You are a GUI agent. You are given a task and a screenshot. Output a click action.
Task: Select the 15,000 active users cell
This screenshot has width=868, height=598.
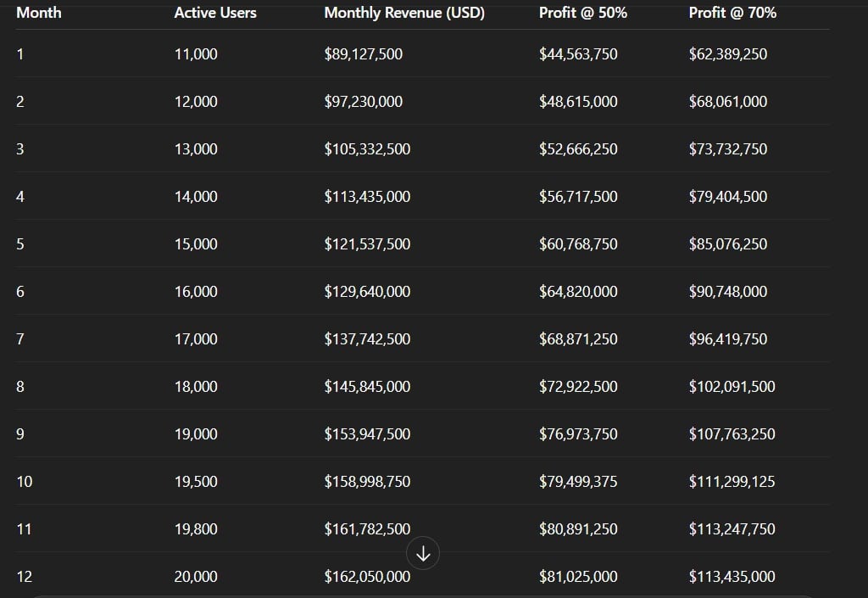click(x=196, y=244)
